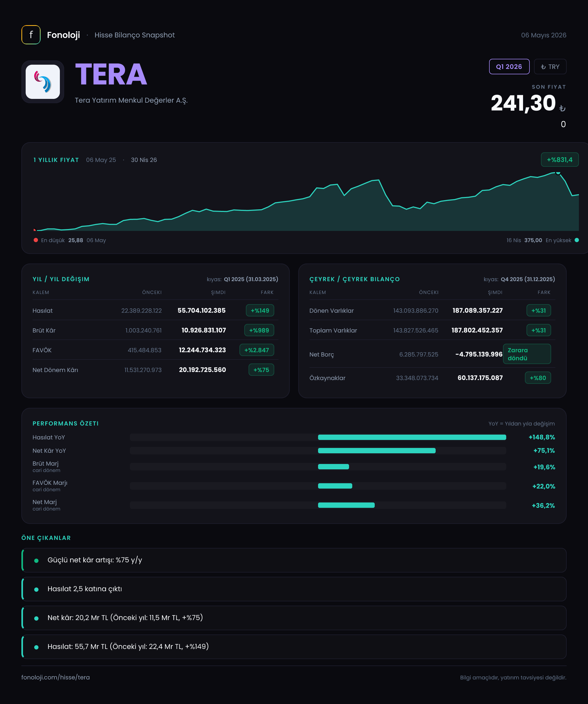Click the '06 May 25' chart start date

(101, 160)
